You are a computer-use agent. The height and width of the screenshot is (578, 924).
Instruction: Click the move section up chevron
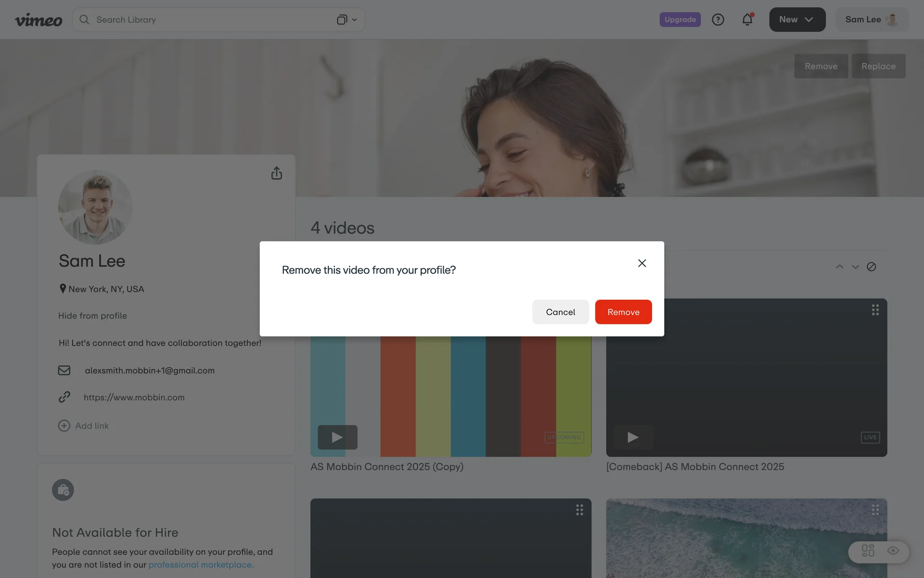(839, 267)
